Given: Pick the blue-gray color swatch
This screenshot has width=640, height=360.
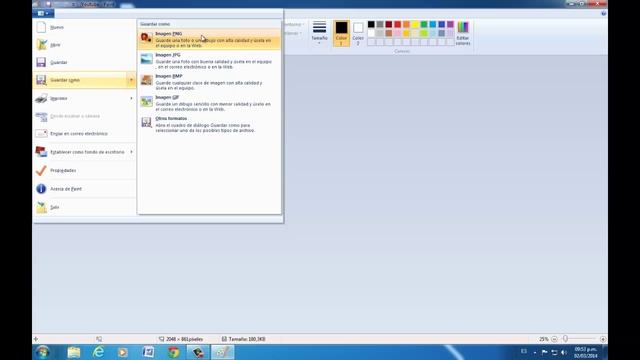Looking at the screenshot, I should pos(442,33).
